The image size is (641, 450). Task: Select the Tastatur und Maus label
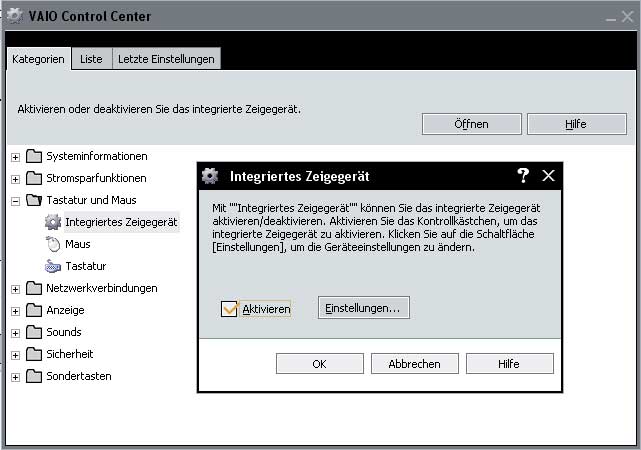click(x=91, y=200)
